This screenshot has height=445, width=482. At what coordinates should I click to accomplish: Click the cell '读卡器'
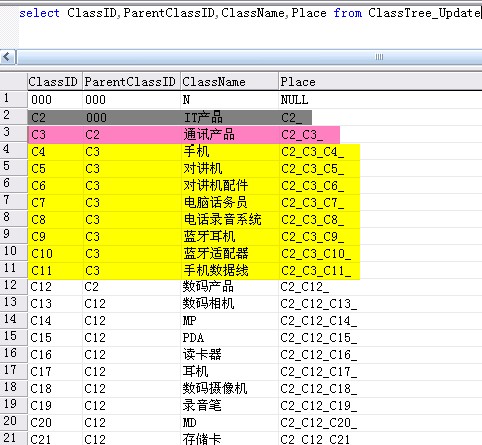(202, 355)
